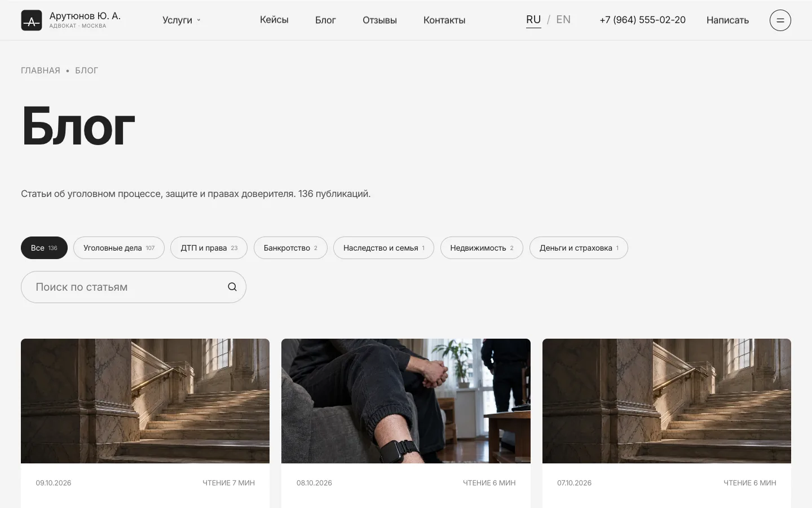This screenshot has width=812, height=508.
Task: Open the Кейсы menu item
Action: point(274,20)
